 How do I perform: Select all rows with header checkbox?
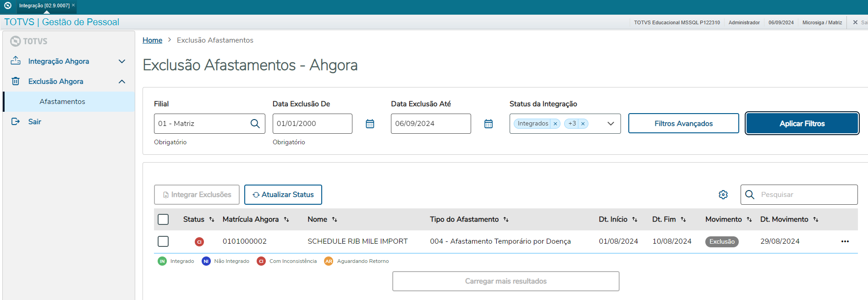(163, 219)
